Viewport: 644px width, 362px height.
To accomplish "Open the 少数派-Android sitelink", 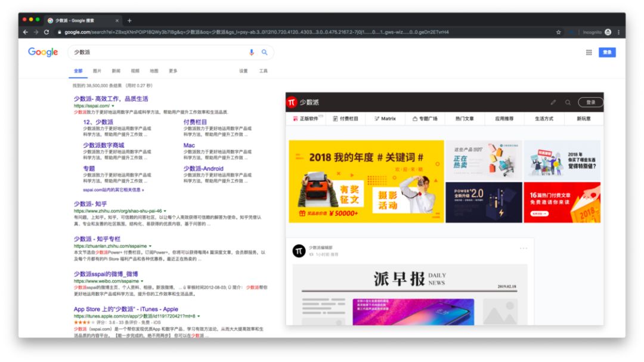I will click(x=203, y=169).
